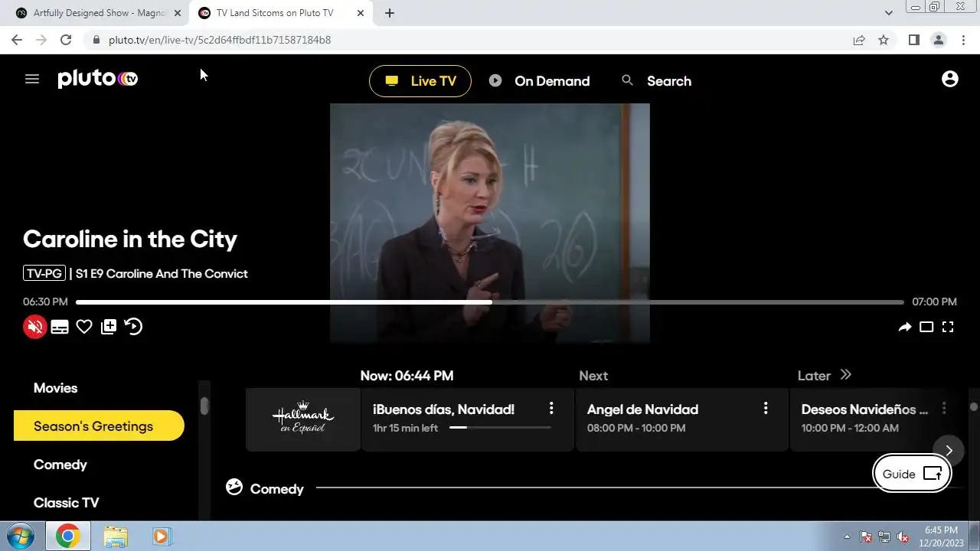Open Hallmark en Español channel
The height and width of the screenshot is (551, 980).
pos(303,419)
